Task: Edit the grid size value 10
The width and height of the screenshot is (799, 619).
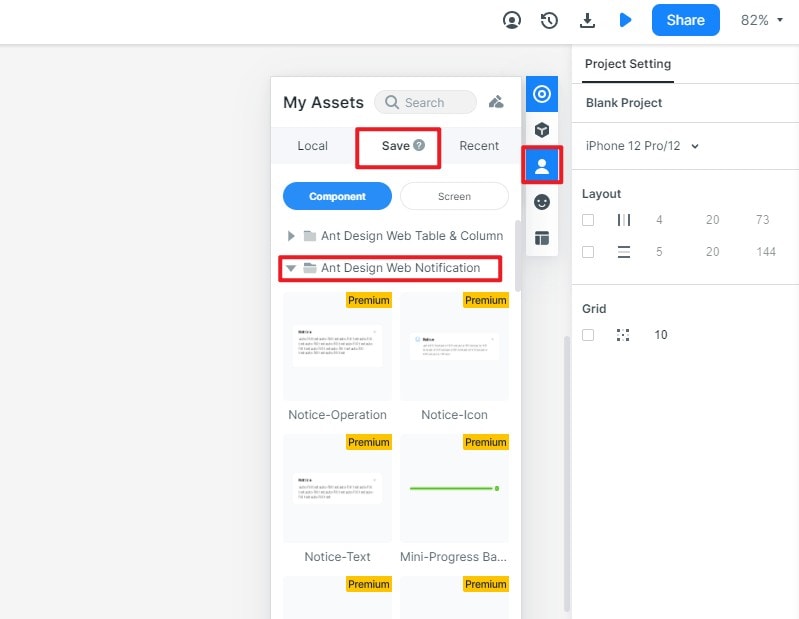Action: point(661,335)
